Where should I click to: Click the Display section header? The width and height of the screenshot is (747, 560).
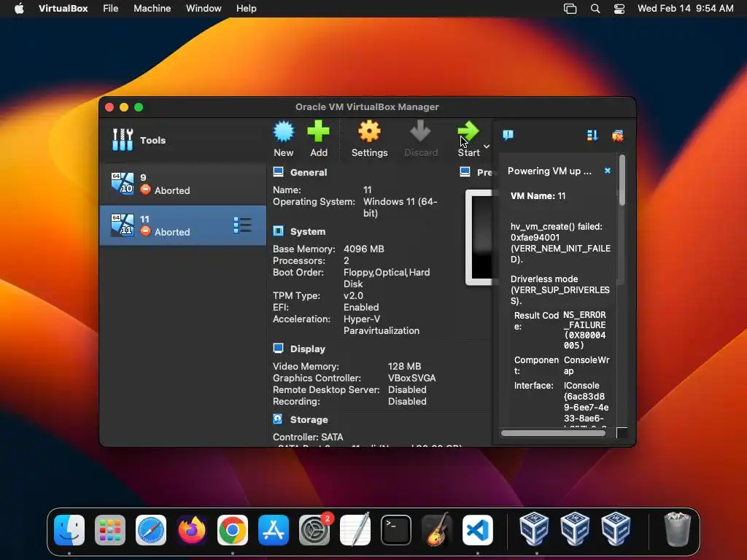tap(308, 349)
